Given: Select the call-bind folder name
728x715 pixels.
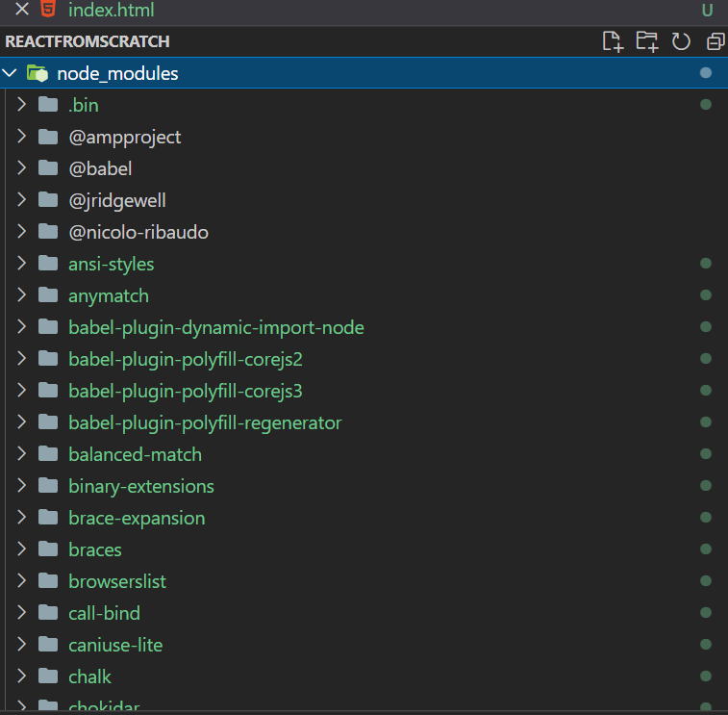Looking at the screenshot, I should (x=105, y=613).
